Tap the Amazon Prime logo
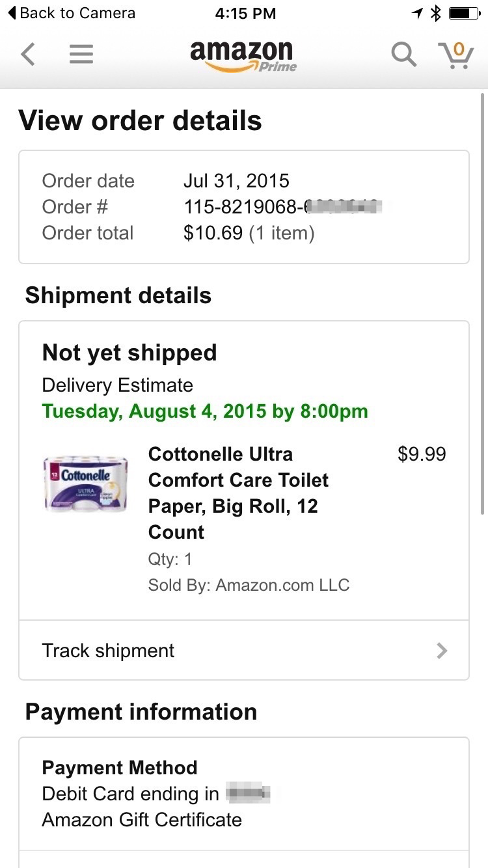Viewport: 488px width, 868px height. coord(243,55)
